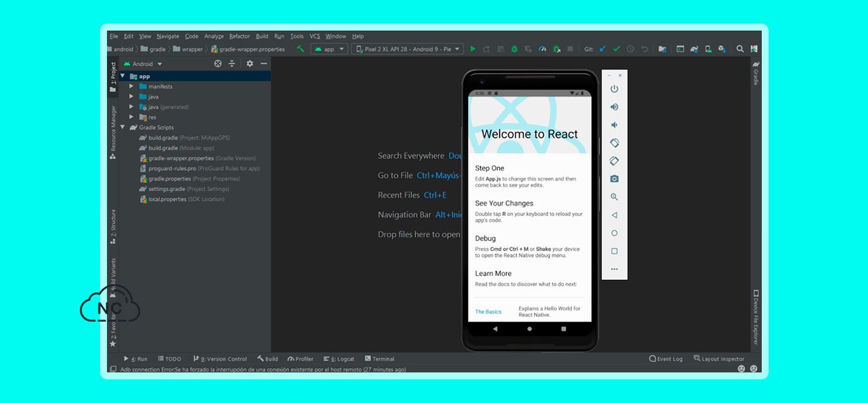
Task: Expand the manifests folder
Action: click(x=132, y=86)
